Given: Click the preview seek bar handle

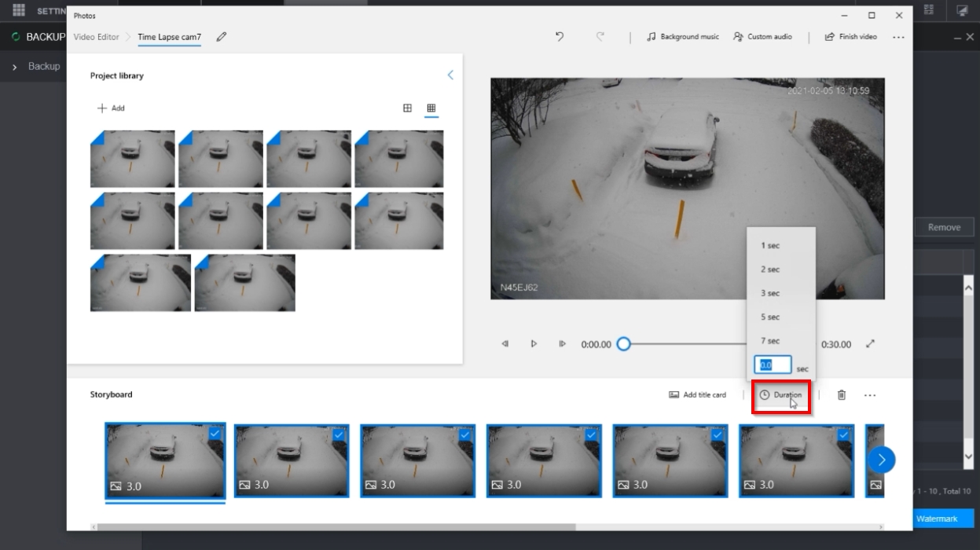Looking at the screenshot, I should click(x=623, y=344).
